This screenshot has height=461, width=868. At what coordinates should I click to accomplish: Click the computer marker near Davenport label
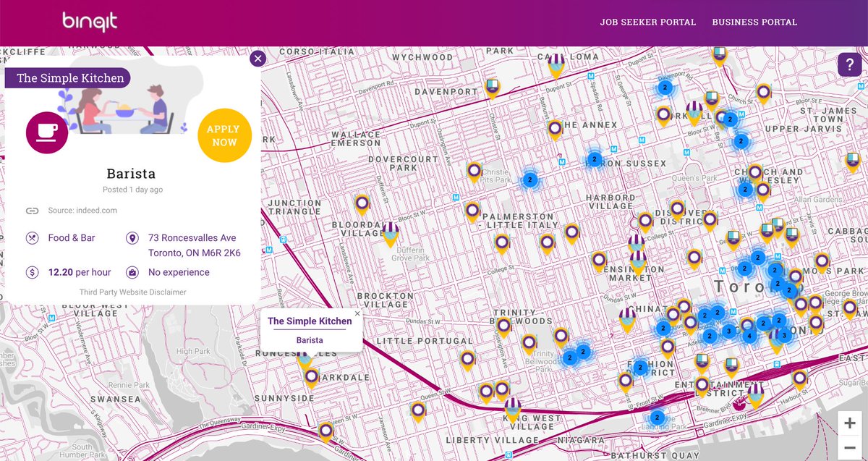(x=493, y=88)
